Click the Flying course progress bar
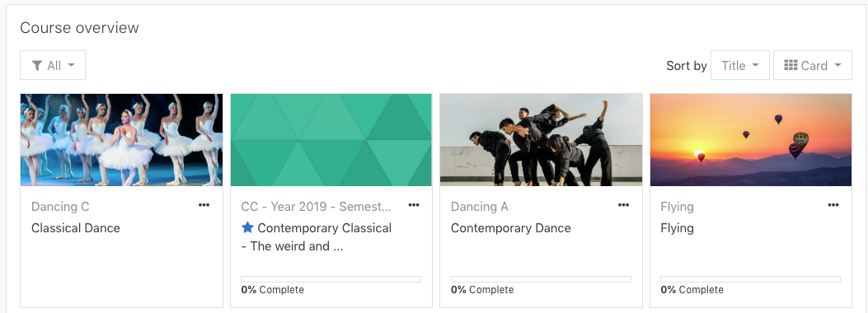The image size is (868, 313). coord(751,279)
